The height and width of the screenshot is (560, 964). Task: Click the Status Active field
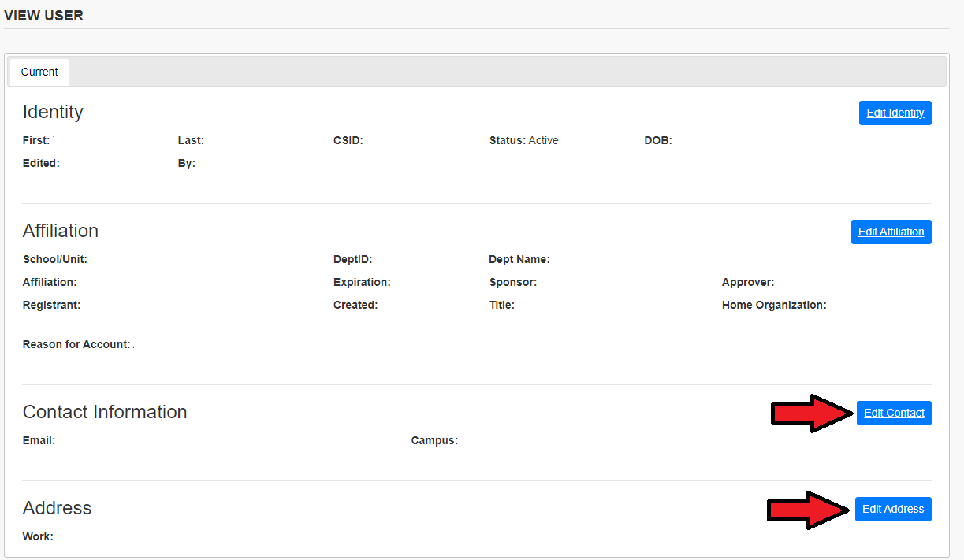(523, 140)
